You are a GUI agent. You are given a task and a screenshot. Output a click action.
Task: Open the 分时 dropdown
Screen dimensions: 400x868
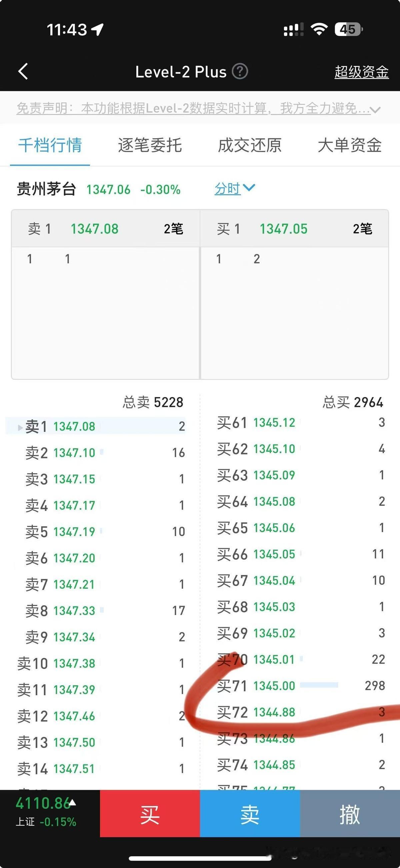pos(235,188)
